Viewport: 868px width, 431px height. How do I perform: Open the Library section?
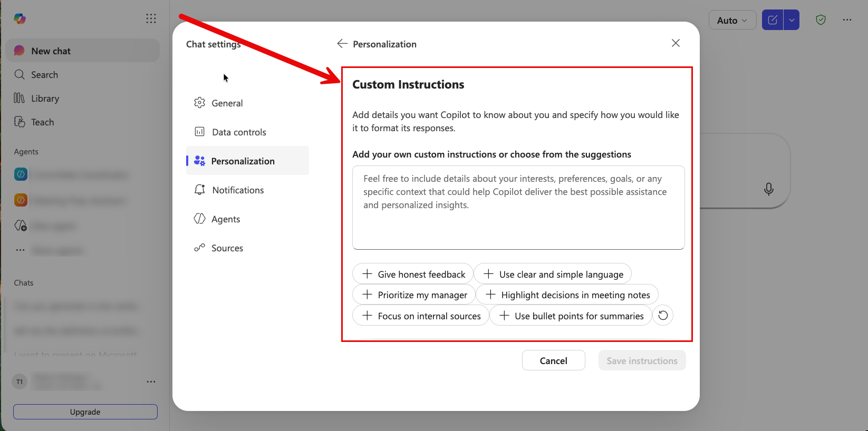coord(82,99)
